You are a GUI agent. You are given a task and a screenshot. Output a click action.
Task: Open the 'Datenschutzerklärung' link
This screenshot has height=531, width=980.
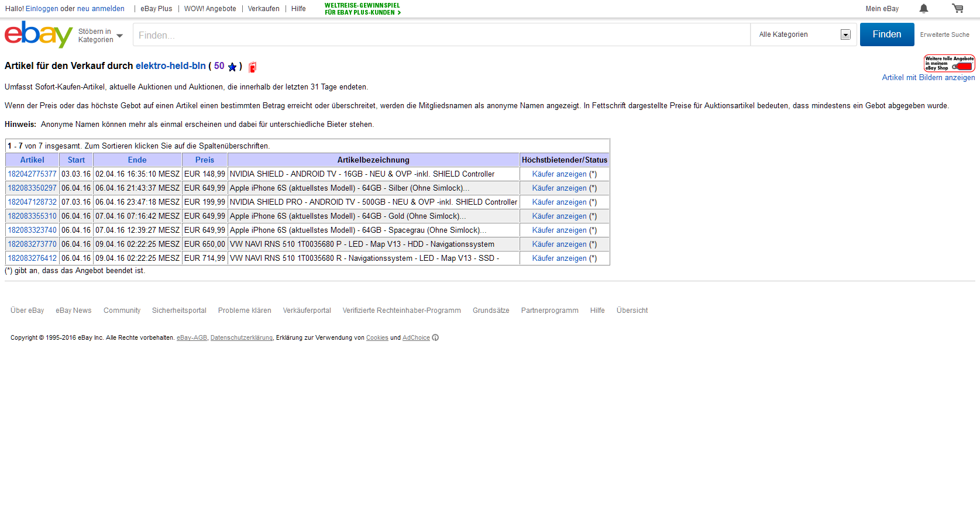click(242, 338)
